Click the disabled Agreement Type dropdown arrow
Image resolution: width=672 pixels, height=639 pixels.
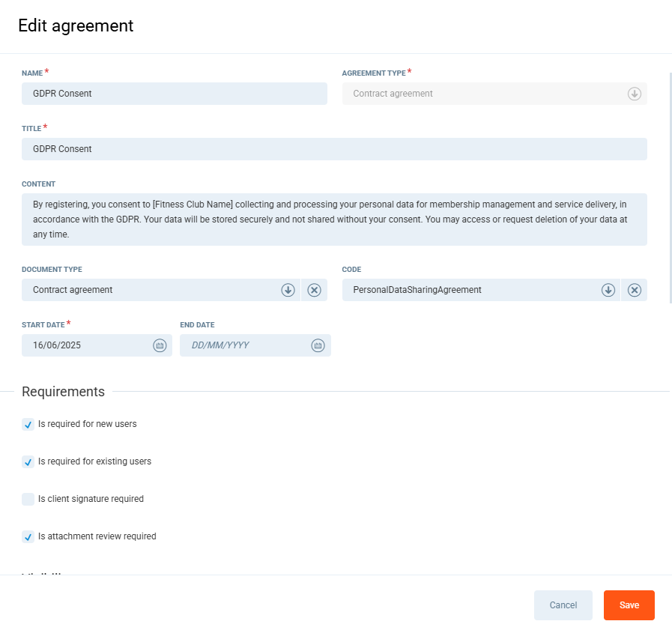pyautogui.click(x=635, y=94)
